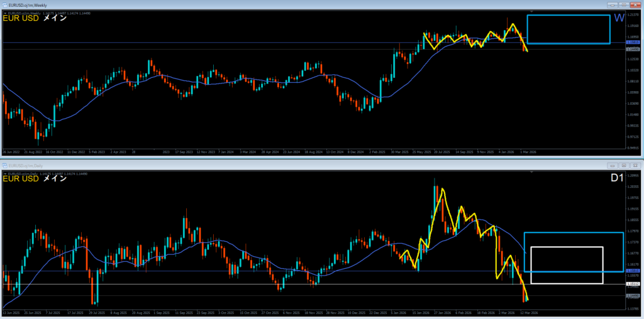The height and width of the screenshot is (319, 644).
Task: Minimize the EURUSD Daily chart window
Action: [x=614, y=166]
